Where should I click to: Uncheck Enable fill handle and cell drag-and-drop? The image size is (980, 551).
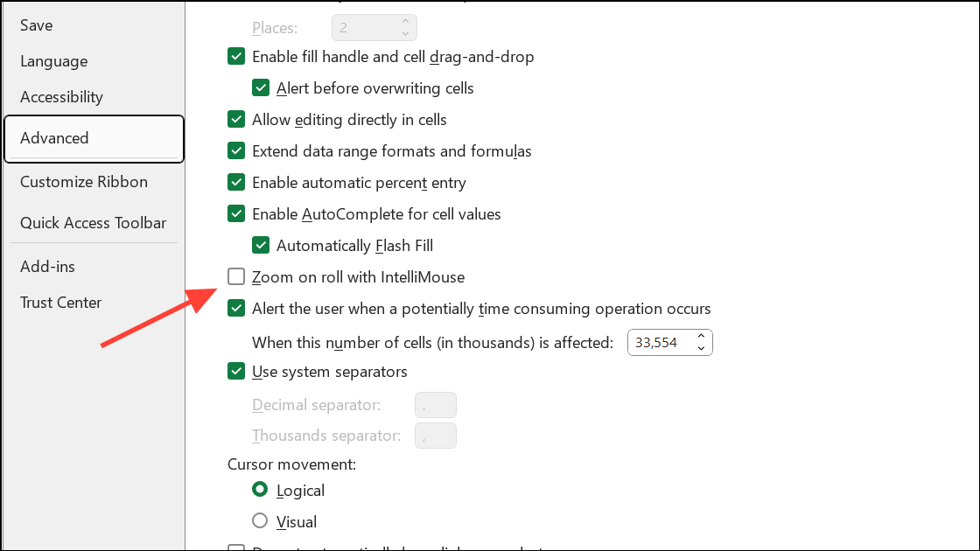[x=236, y=56]
